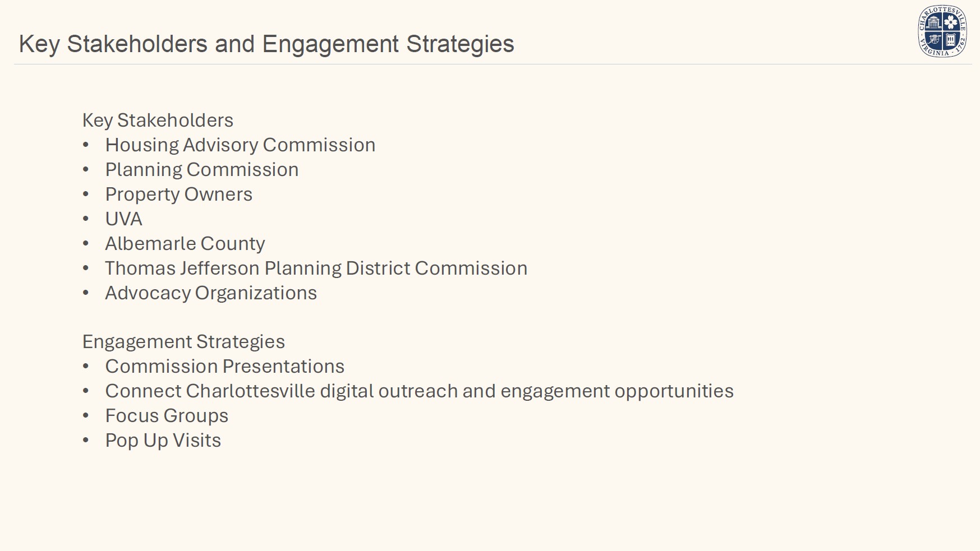980x551 pixels.
Task: Click on the 'Property Owners' text
Action: tap(179, 195)
